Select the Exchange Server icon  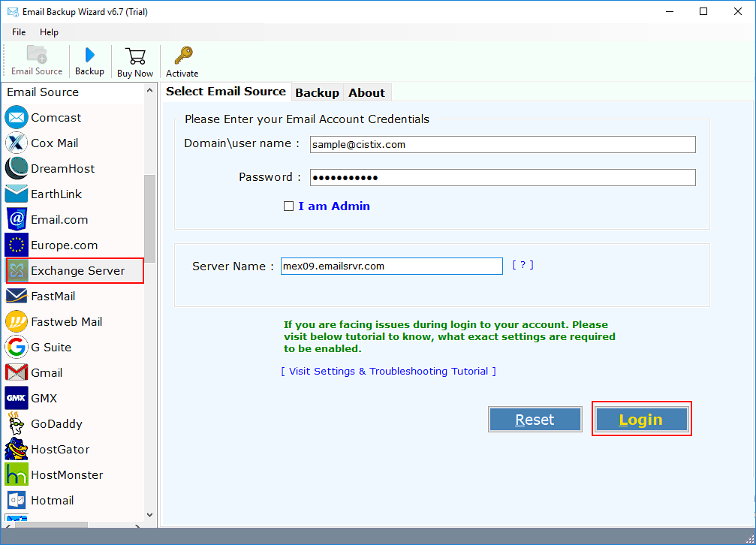pos(17,270)
